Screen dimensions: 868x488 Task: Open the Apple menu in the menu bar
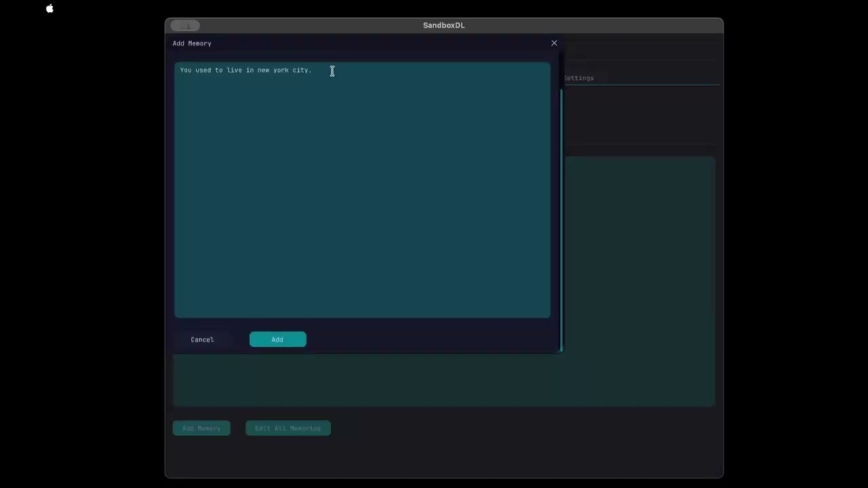(x=50, y=9)
